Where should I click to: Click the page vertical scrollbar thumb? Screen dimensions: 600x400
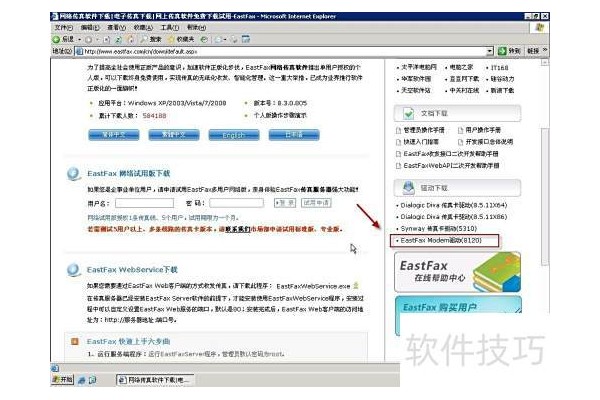click(545, 197)
